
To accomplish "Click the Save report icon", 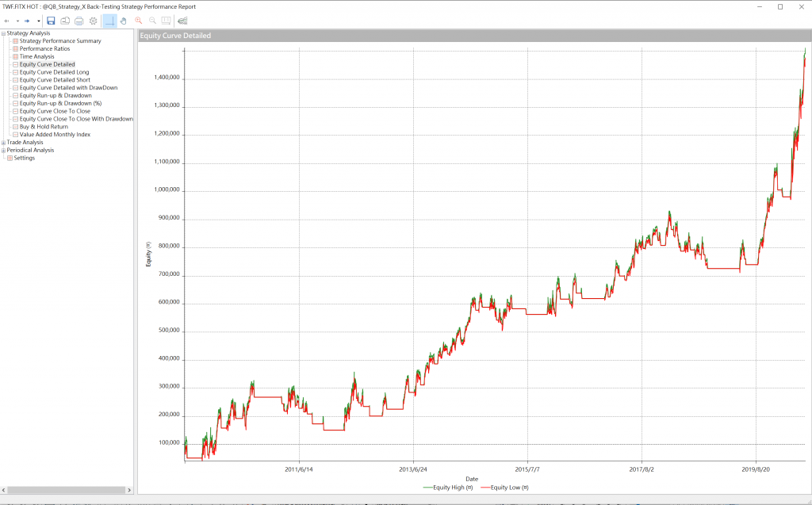I will [x=51, y=21].
